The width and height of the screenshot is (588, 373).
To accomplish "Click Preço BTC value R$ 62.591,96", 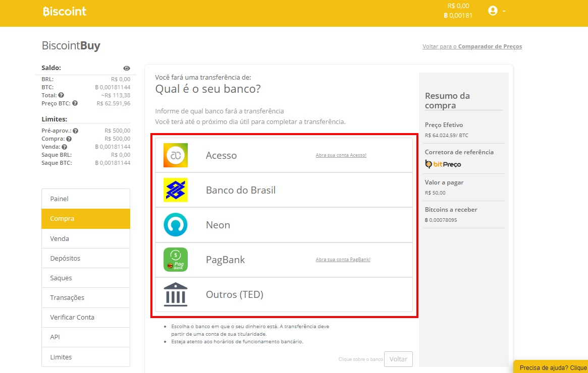I will coord(113,103).
